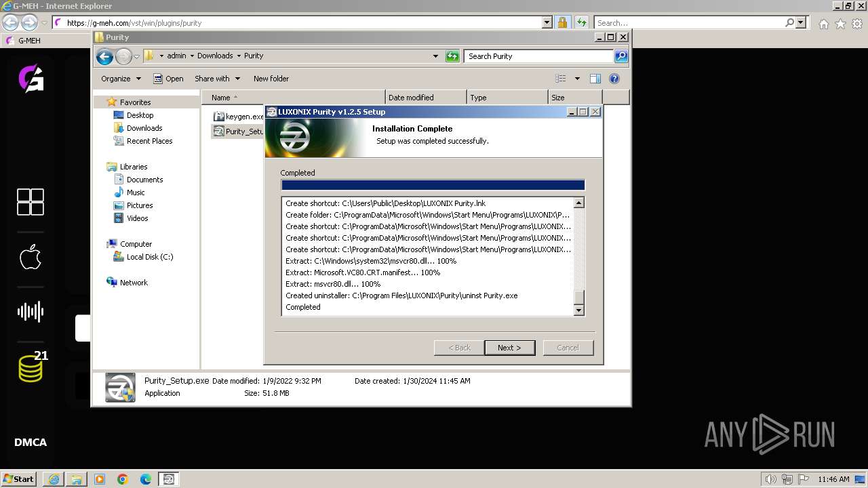Click the installation progress bar
The width and height of the screenshot is (868, 488).
click(x=433, y=185)
